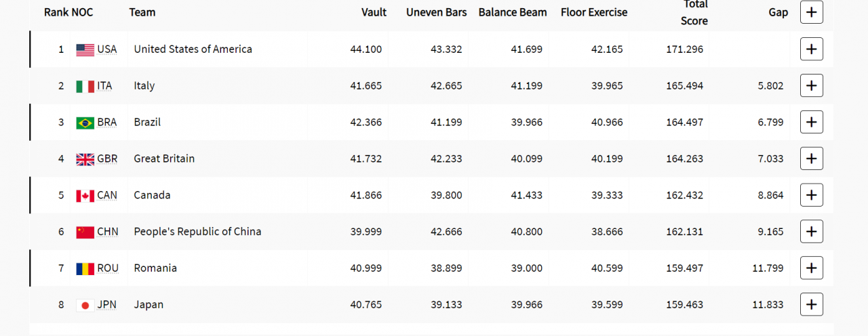The image size is (868, 336).
Task: Expand Great Britain row plus button
Action: tap(812, 159)
